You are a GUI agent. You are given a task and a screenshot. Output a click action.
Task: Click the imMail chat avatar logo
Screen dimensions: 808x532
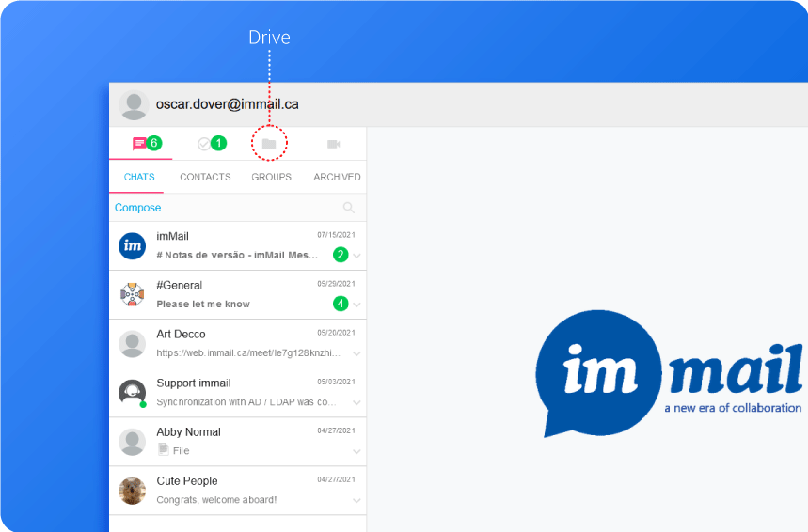(133, 245)
